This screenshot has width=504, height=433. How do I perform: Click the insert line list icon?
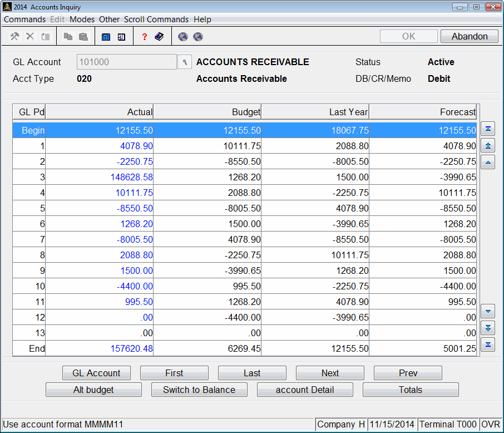click(x=46, y=36)
